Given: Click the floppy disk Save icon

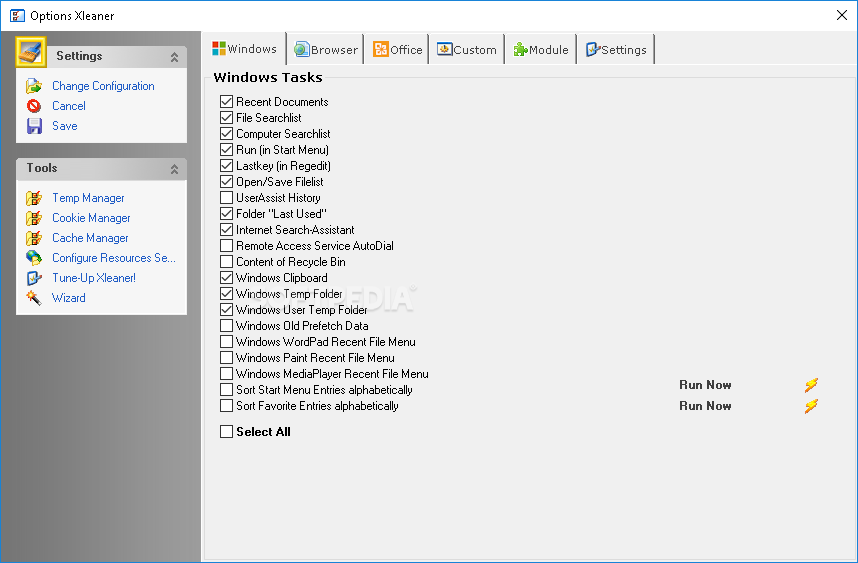Looking at the screenshot, I should (34, 126).
